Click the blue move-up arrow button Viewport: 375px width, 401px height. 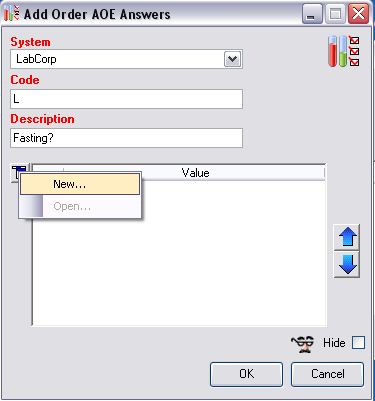[x=347, y=237]
